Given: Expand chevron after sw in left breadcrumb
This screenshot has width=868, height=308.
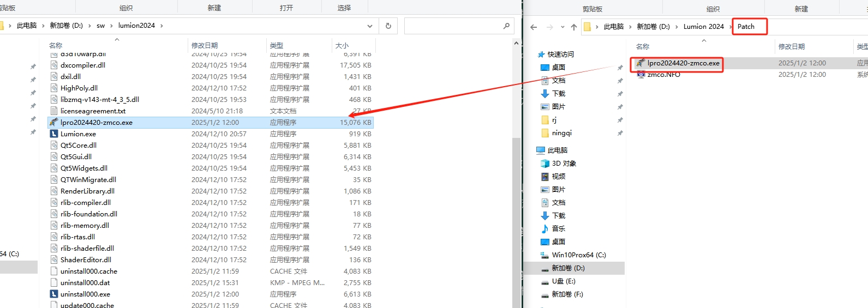Looking at the screenshot, I should 111,26.
